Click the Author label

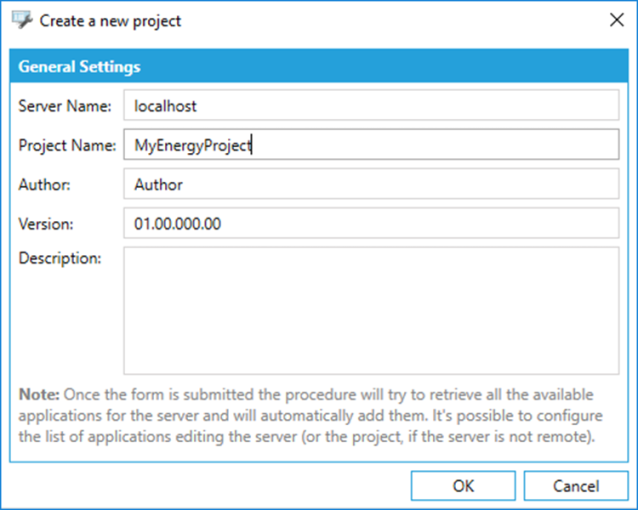[x=42, y=184]
